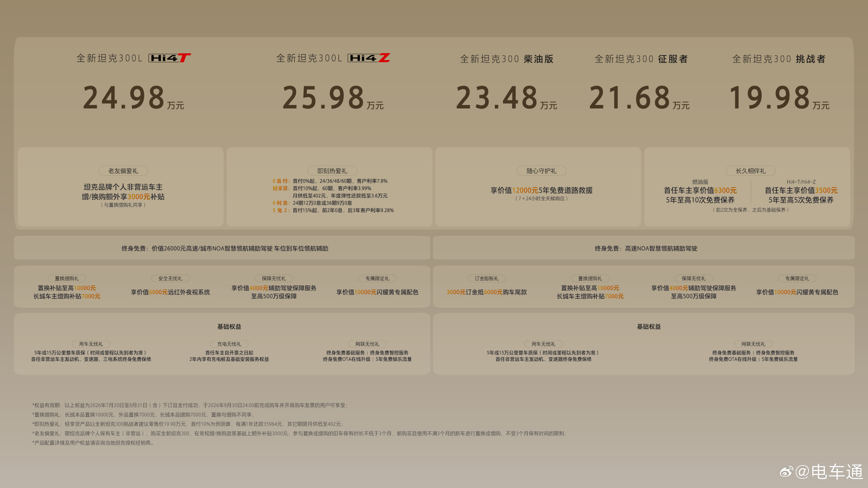
Task: Select the 全新坦克300 征服者 heading
Action: coord(641,59)
